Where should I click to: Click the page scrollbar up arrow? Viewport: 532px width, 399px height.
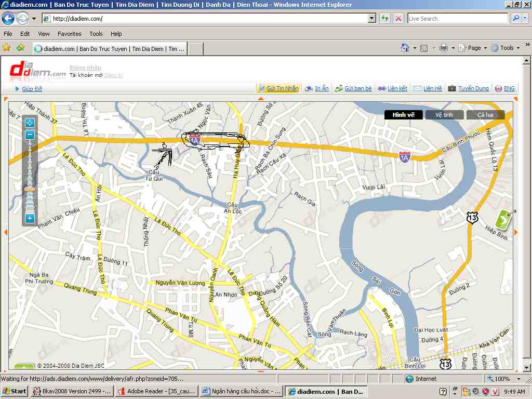click(526, 60)
